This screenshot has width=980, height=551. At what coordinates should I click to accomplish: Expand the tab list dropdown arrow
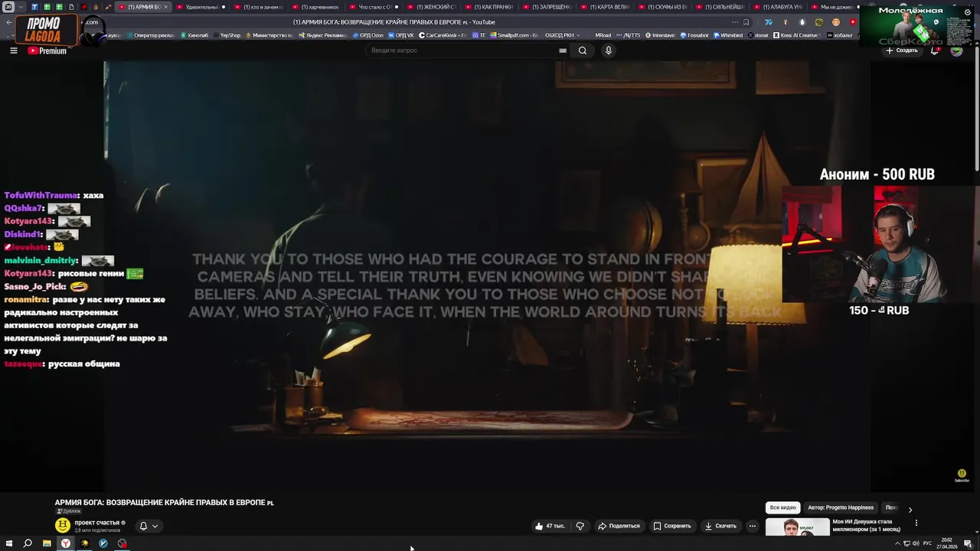click(20, 7)
